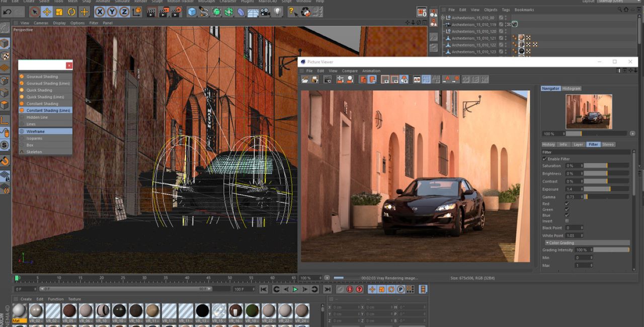Click Render View clapperboard icon
This screenshot has height=327, width=644.
(x=151, y=12)
